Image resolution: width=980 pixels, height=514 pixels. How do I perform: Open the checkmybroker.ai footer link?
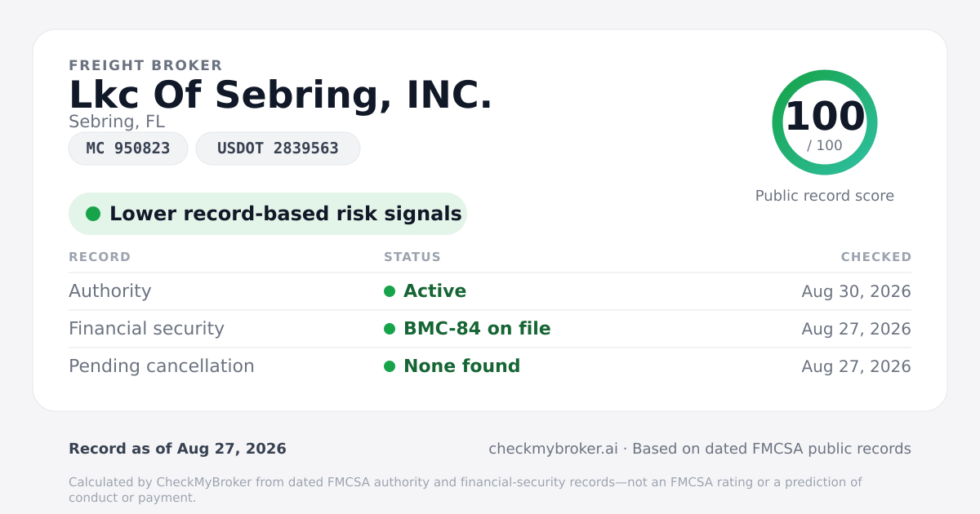click(553, 449)
